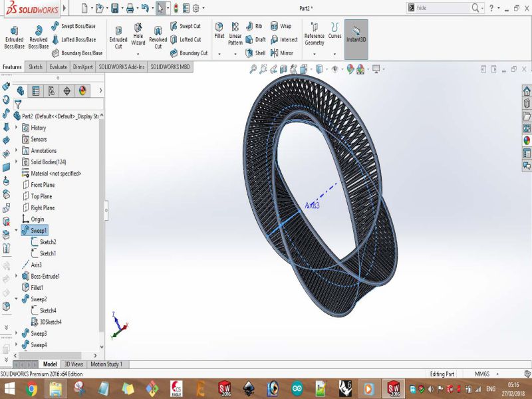The height and width of the screenshot is (399, 532).
Task: Switch to the 3D Views tab
Action: (74, 364)
